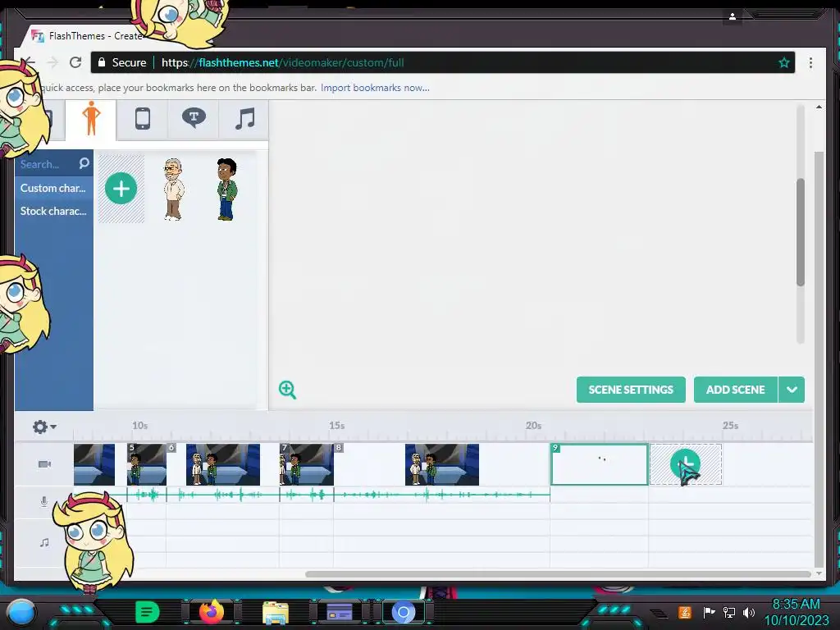
Task: Open Chromium from the taskbar
Action: pos(404,612)
